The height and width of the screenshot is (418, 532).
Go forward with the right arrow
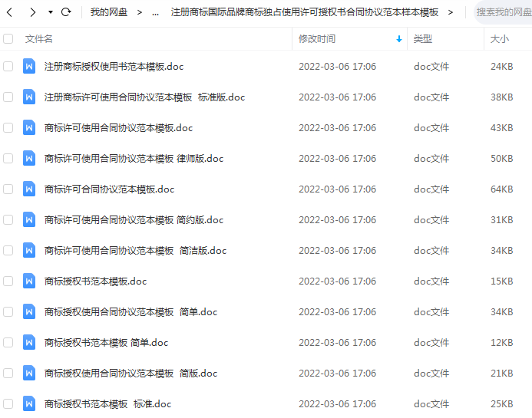[32, 12]
